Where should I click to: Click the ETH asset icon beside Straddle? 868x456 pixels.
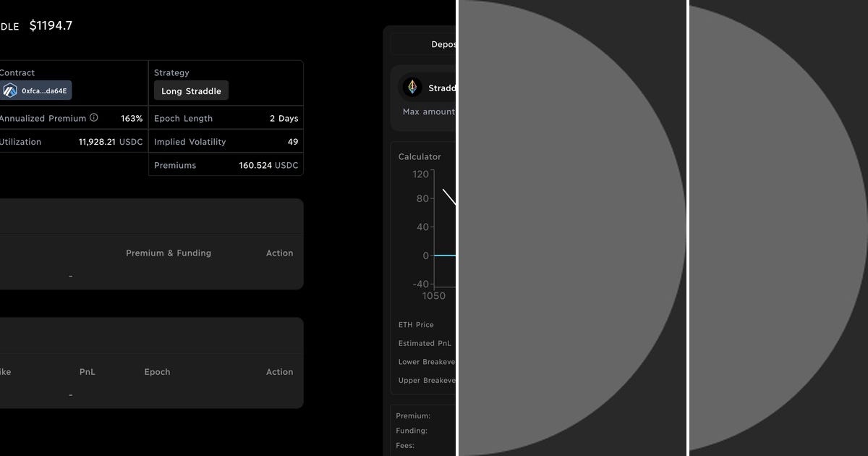tap(412, 87)
